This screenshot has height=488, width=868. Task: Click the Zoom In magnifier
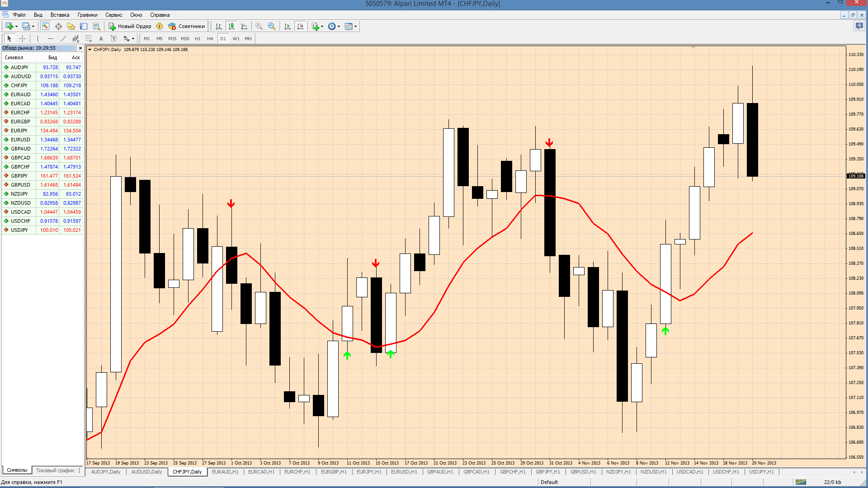[259, 26]
